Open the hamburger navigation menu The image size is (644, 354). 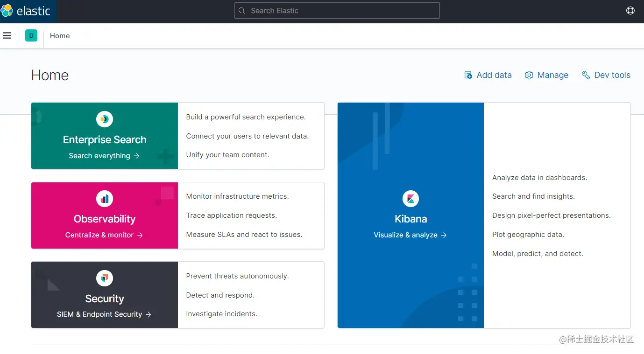(x=7, y=35)
